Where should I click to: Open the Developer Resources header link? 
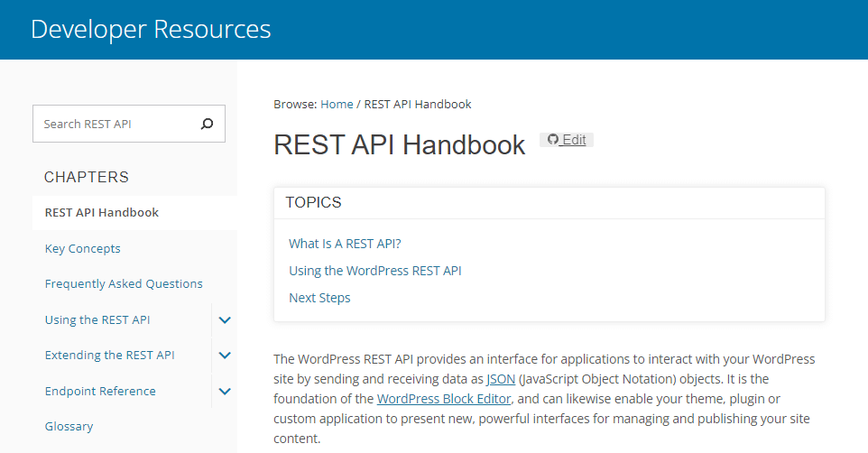click(x=151, y=30)
